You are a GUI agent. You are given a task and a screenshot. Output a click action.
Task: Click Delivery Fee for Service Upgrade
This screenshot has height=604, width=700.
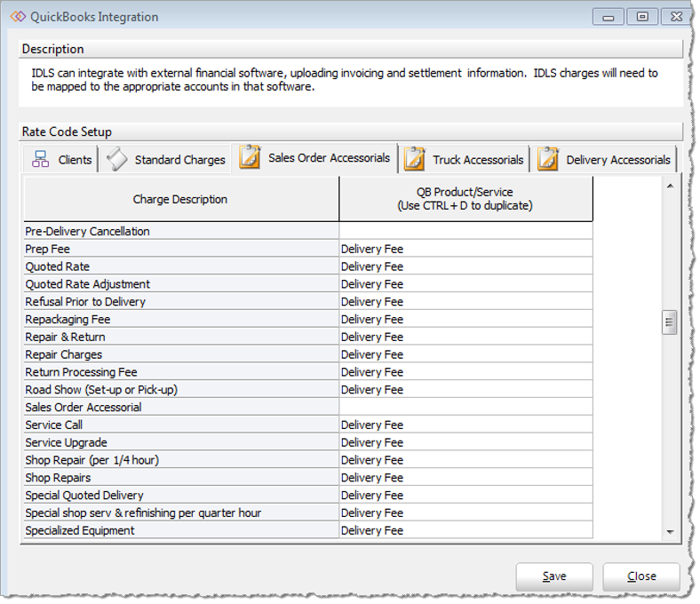(465, 442)
